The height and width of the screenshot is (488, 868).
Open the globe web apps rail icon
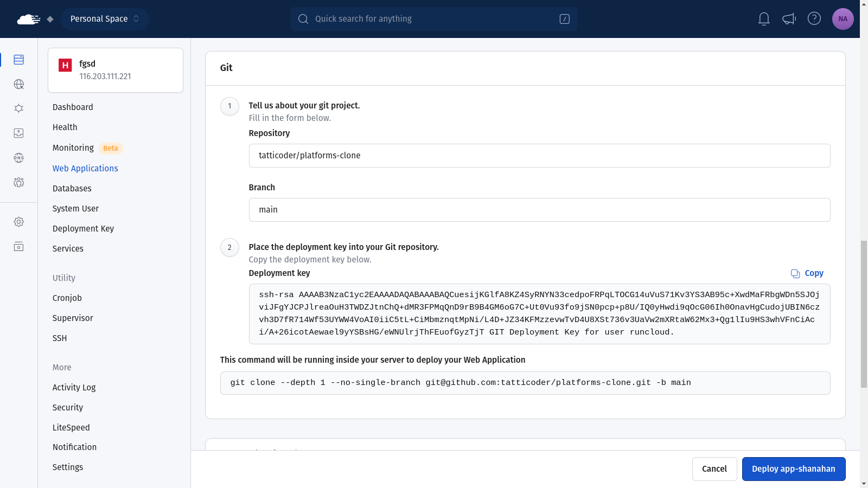(x=18, y=84)
